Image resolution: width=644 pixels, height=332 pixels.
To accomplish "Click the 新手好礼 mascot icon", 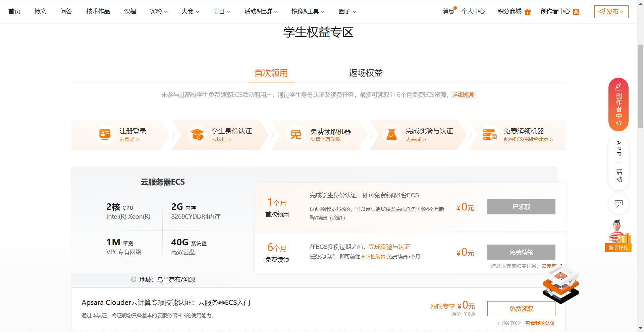I will [618, 236].
